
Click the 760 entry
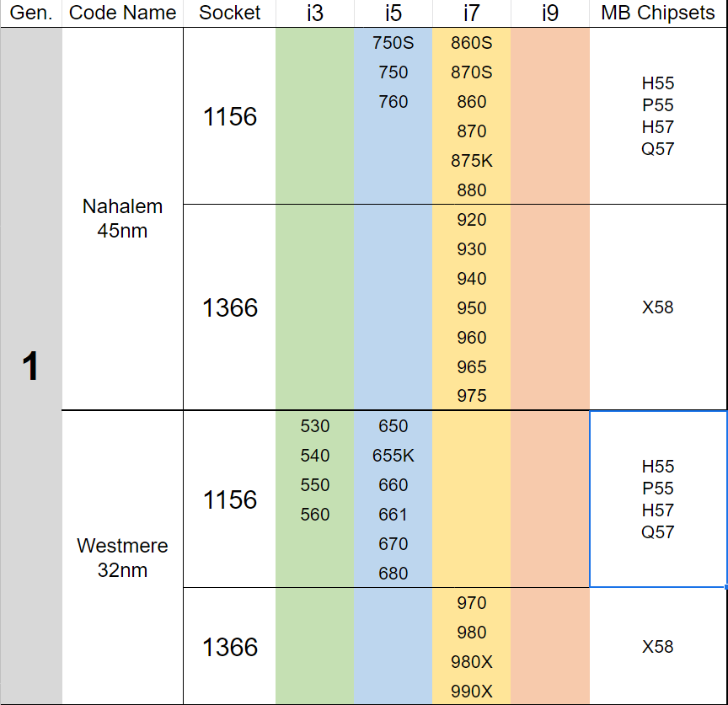[x=393, y=102]
